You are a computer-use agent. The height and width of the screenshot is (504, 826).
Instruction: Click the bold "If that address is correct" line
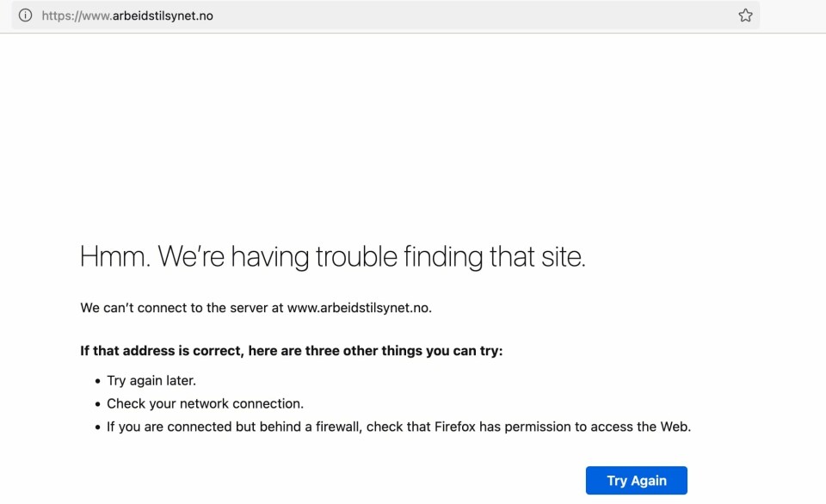click(291, 351)
